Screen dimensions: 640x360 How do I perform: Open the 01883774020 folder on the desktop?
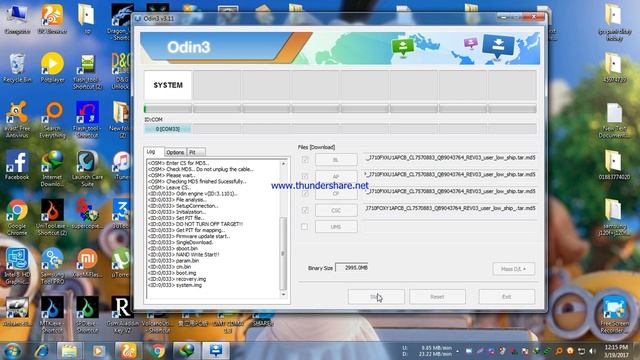click(614, 165)
